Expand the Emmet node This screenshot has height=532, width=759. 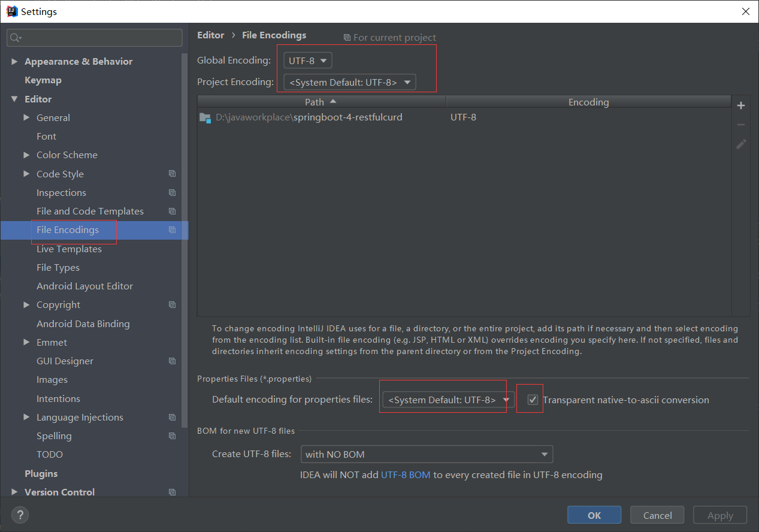26,342
